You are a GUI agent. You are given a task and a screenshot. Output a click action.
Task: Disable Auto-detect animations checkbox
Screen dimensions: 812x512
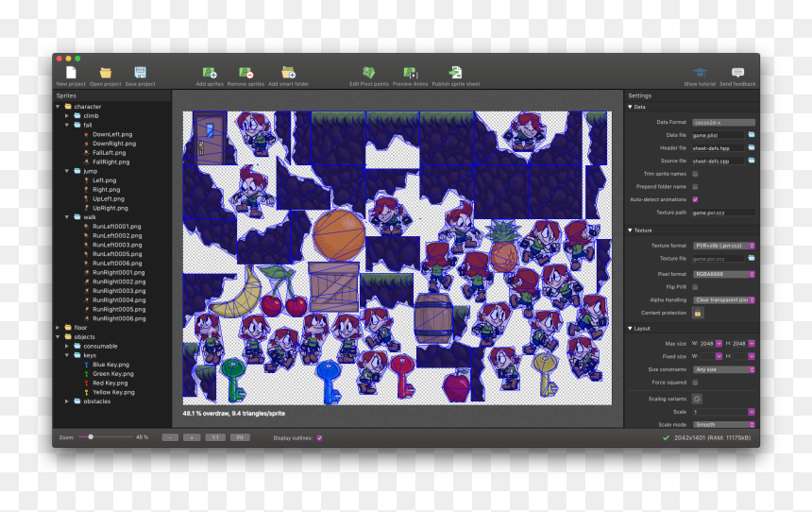695,199
